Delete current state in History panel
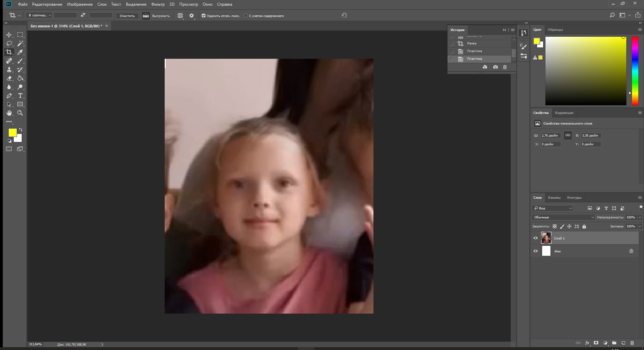 tap(505, 67)
